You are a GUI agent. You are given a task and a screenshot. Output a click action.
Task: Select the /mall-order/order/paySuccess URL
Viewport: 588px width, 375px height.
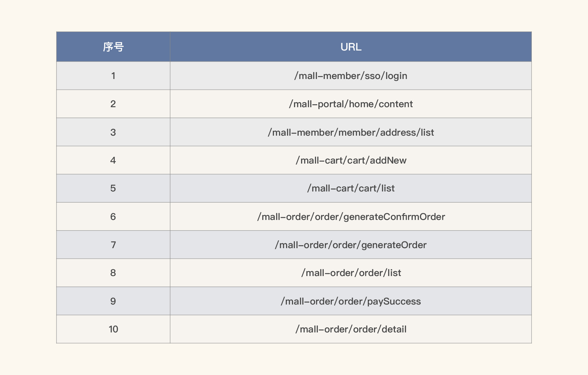351,302
